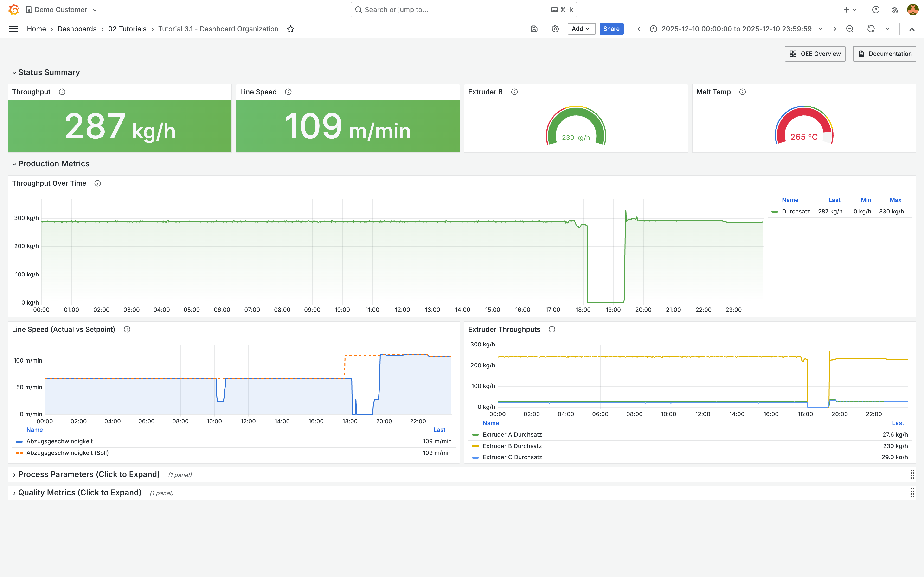Screen dimensions: 924x577
Task: Click the Share button
Action: (611, 29)
